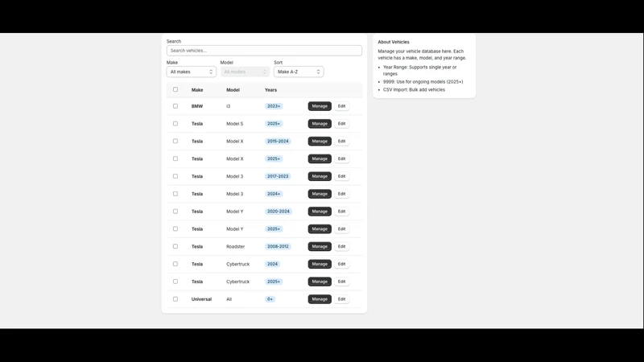Select the Cybertruck 2024 row checkbox

[x=175, y=264]
